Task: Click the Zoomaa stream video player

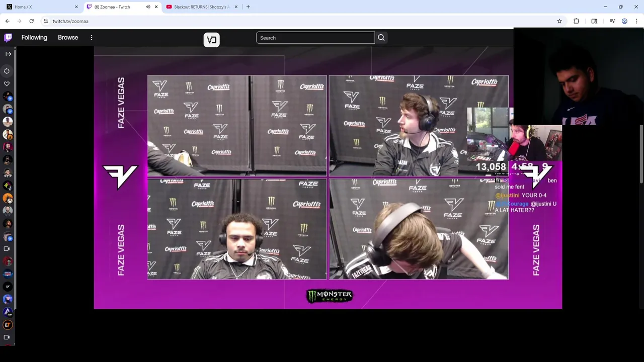Action: point(328,178)
